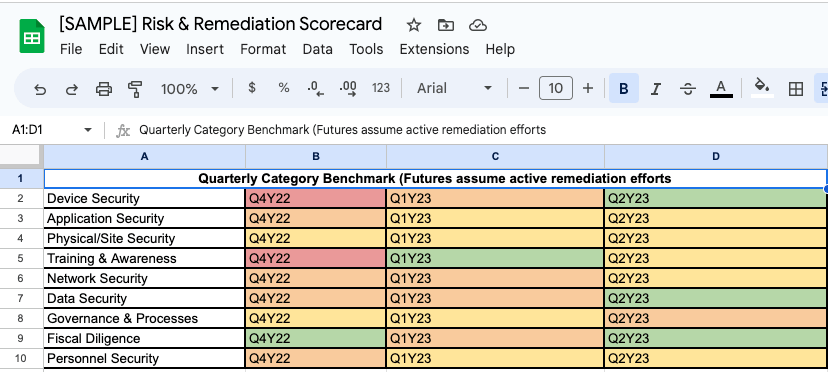
Task: Select the Training & Awareness cell
Action: (x=145, y=258)
